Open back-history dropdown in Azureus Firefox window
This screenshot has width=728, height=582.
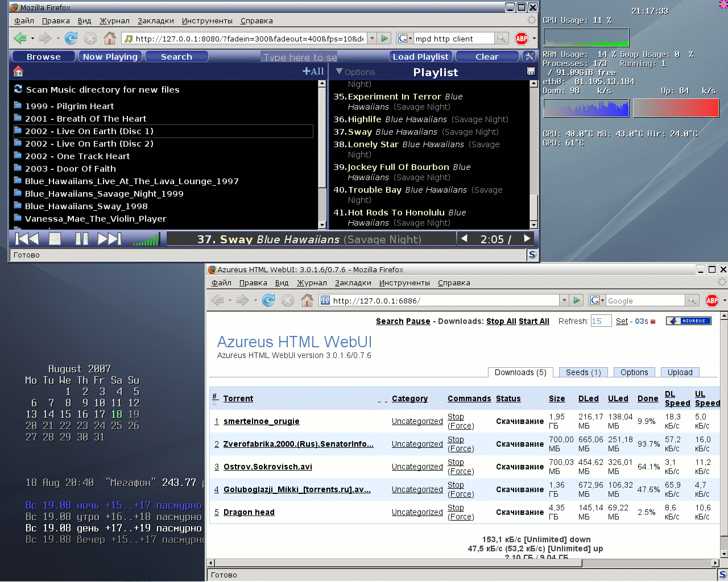(230, 301)
